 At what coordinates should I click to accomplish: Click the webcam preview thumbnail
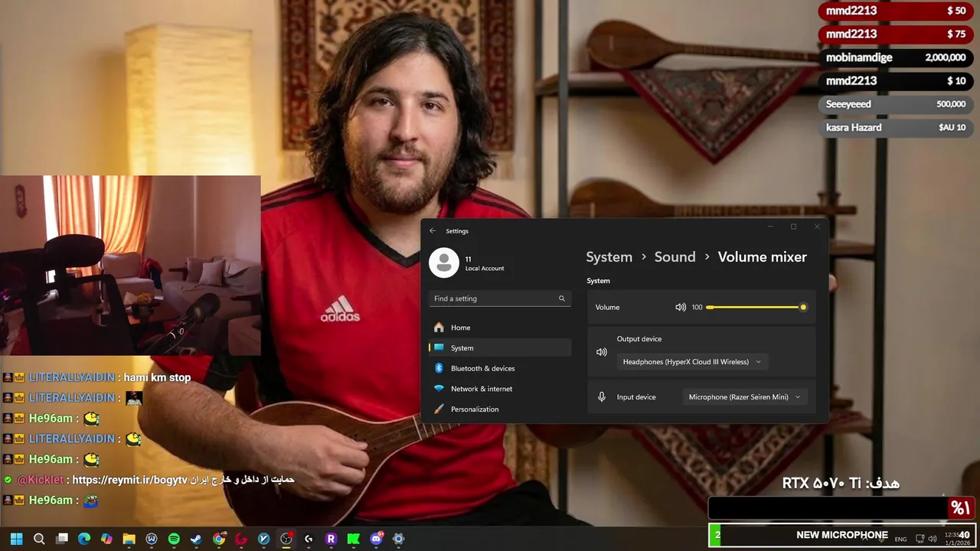130,266
